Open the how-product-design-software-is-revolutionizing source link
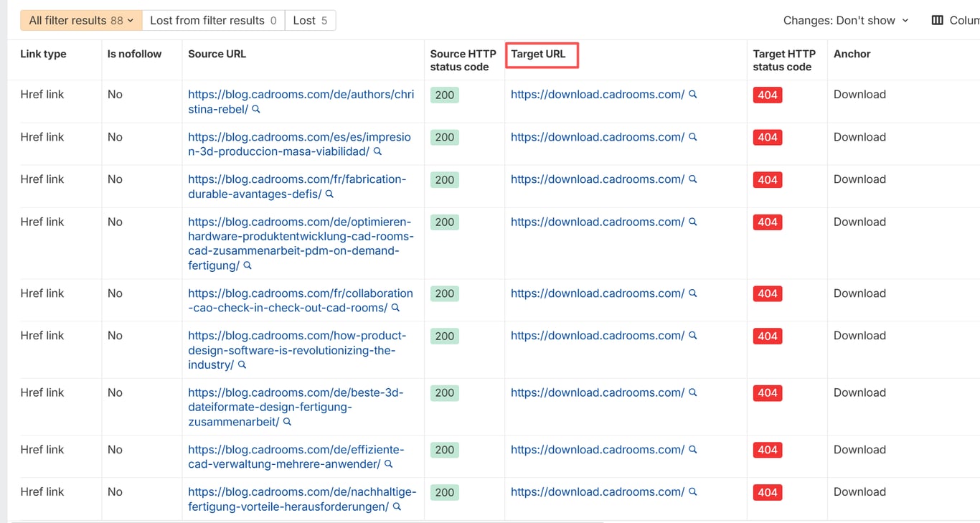 coord(297,350)
